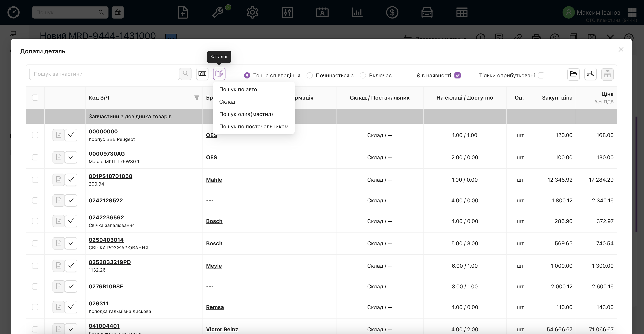Open the settings gear icon
The width and height of the screenshot is (644, 334).
[x=253, y=12]
